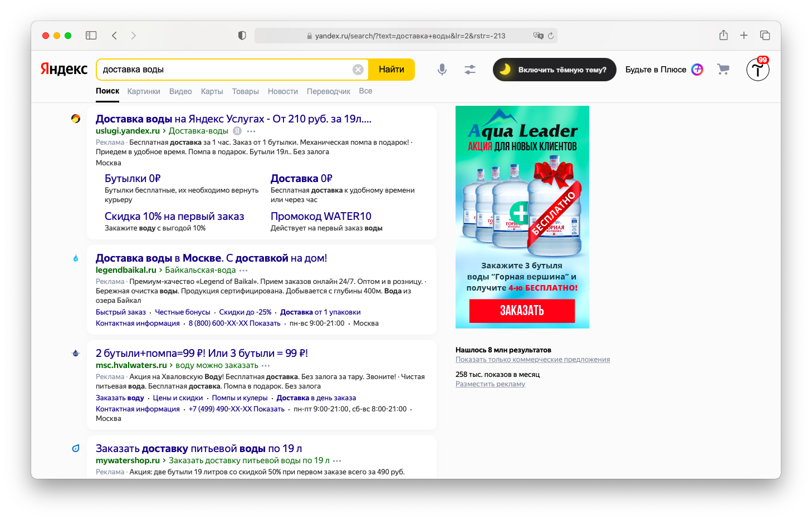812x520 pixels.
Task: Click the translate page icon in address bar
Action: [x=538, y=36]
